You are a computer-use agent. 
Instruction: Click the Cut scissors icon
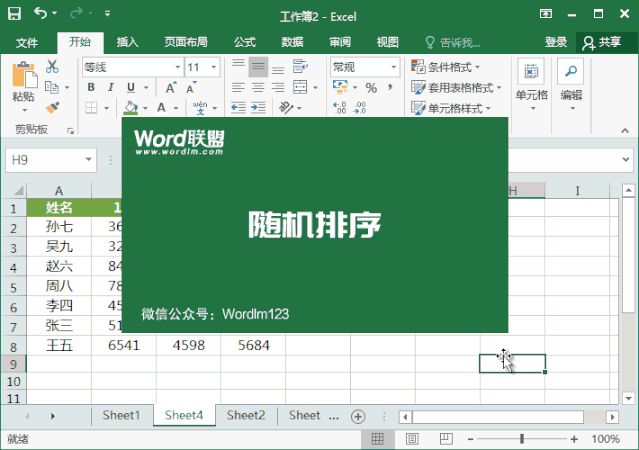tap(52, 66)
